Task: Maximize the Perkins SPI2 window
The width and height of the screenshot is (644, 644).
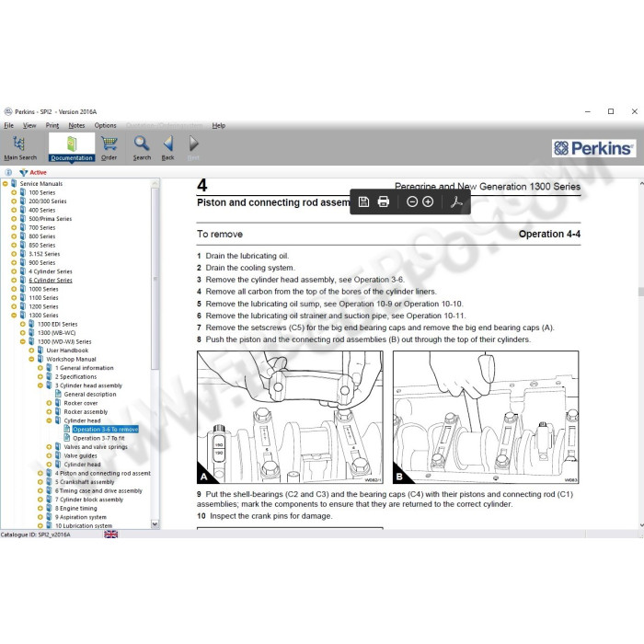Action: (x=611, y=111)
